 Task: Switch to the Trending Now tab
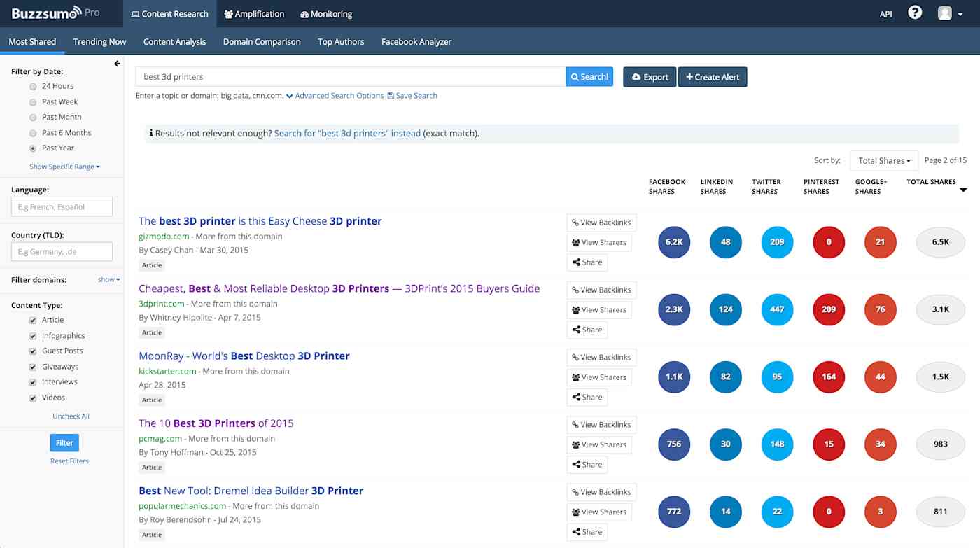[x=99, y=41]
